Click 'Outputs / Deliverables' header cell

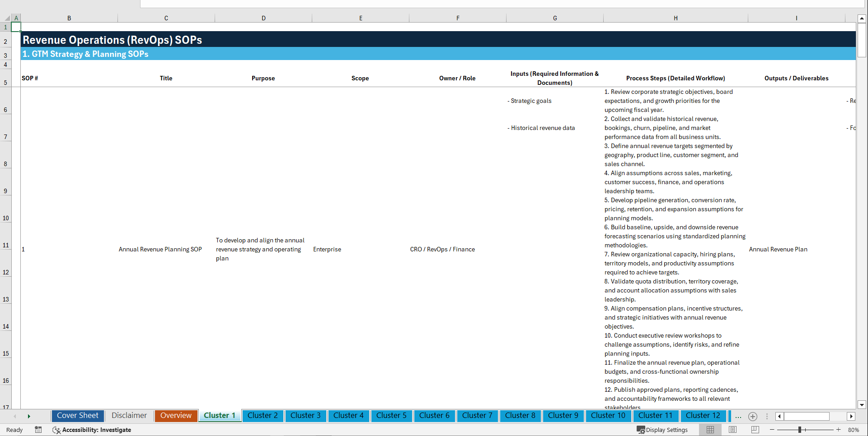[796, 78]
